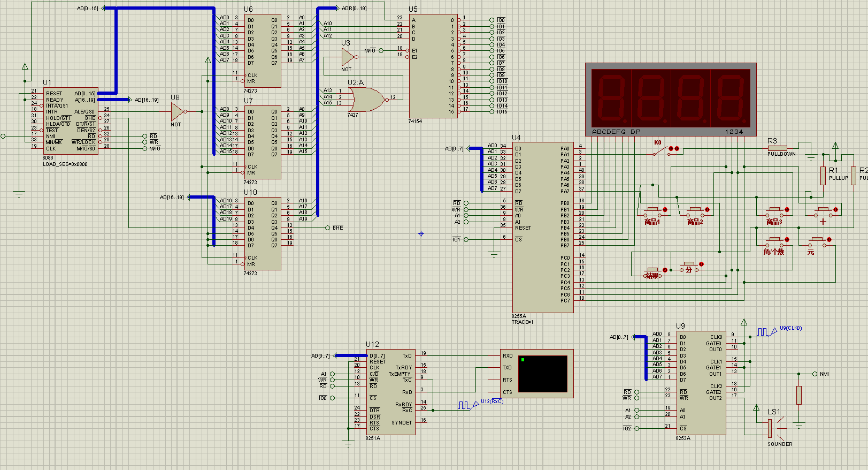Select ground symbol beside R3 PULLDOWN
Screen dimensions: 868x470
[x=811, y=157]
